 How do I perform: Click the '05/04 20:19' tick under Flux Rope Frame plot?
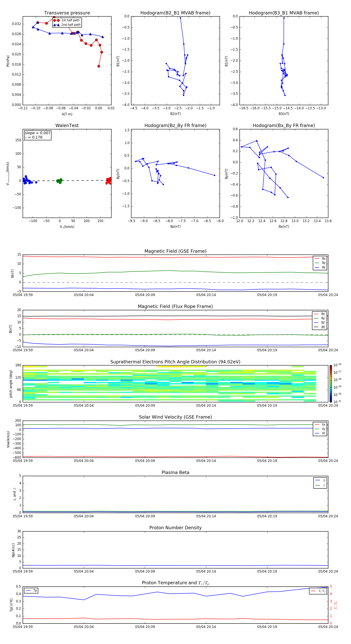267,350
